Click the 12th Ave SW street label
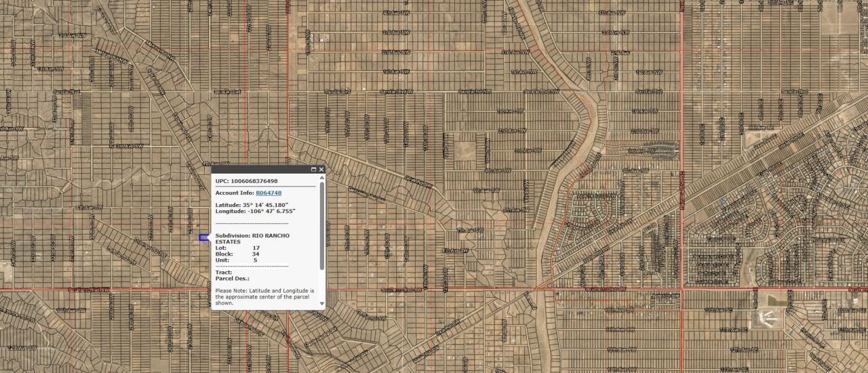Image resolution: width=868 pixels, height=373 pixels. coord(620,350)
